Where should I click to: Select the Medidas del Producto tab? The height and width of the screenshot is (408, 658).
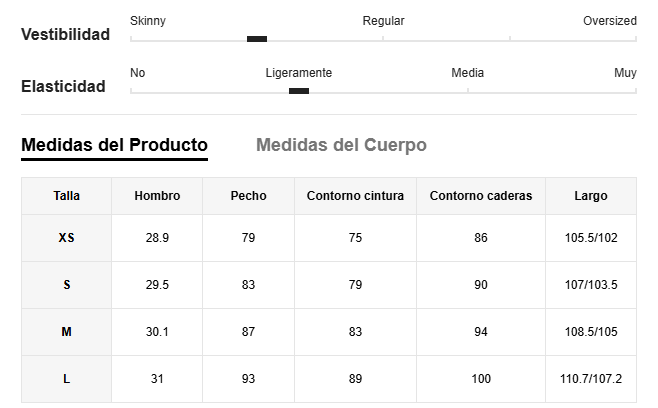pyautogui.click(x=115, y=145)
